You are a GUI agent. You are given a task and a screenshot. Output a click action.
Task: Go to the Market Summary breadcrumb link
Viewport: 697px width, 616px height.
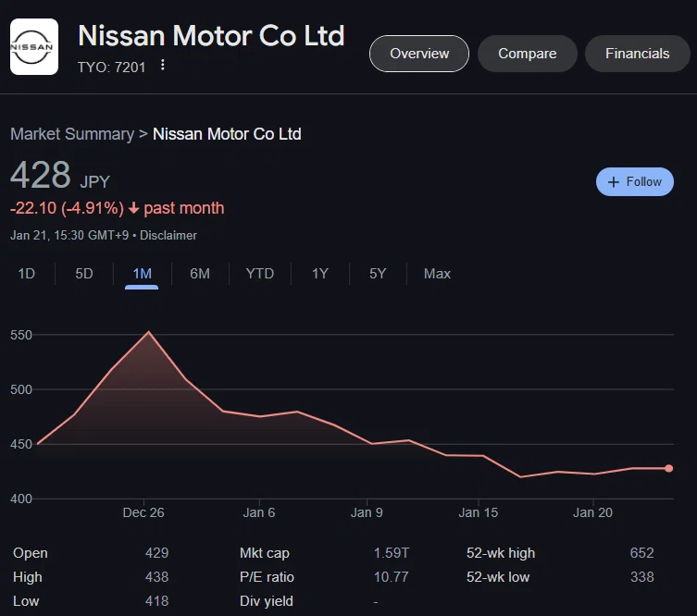(72, 134)
